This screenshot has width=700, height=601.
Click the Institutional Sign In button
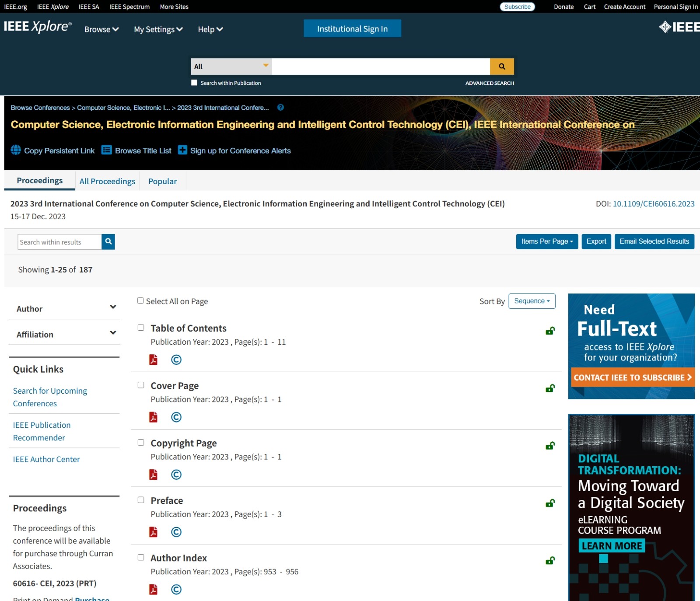coord(352,29)
